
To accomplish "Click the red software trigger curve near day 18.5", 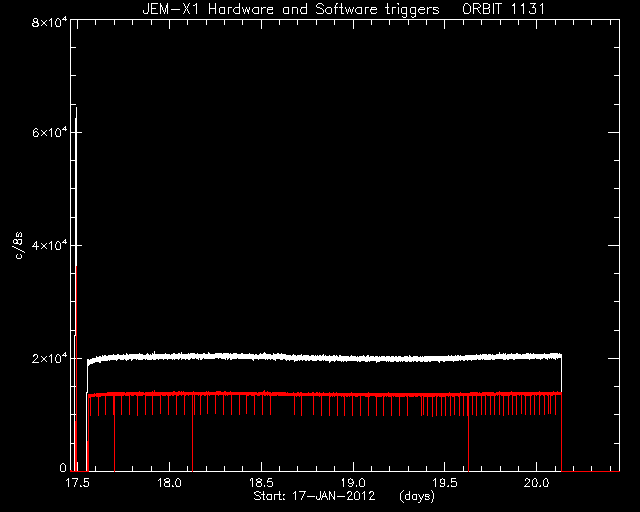I will click(x=261, y=394).
